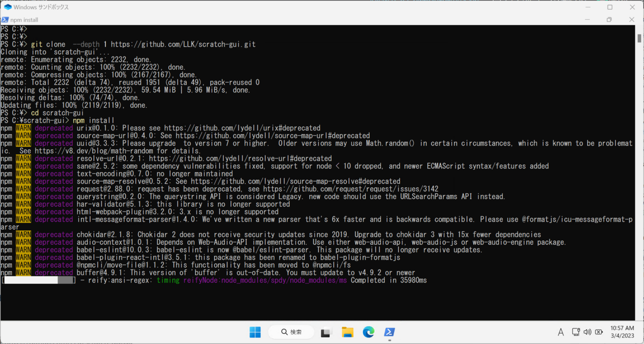Open the volume tray icon
The width and height of the screenshot is (644, 344).
588,332
